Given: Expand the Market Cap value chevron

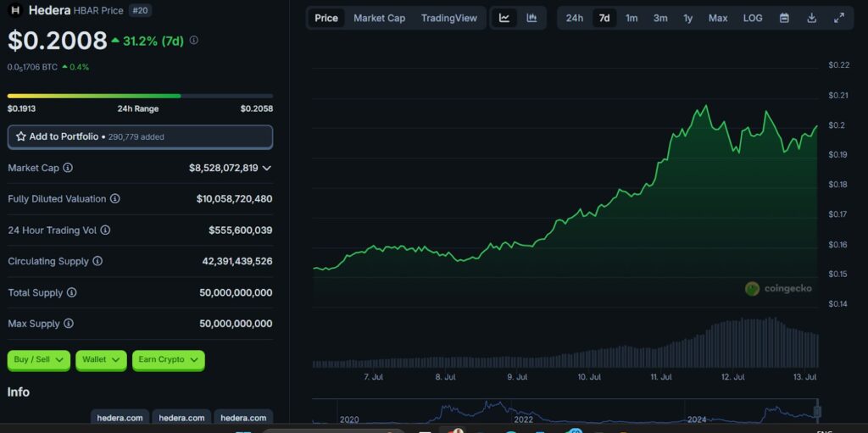Looking at the screenshot, I should (x=267, y=168).
